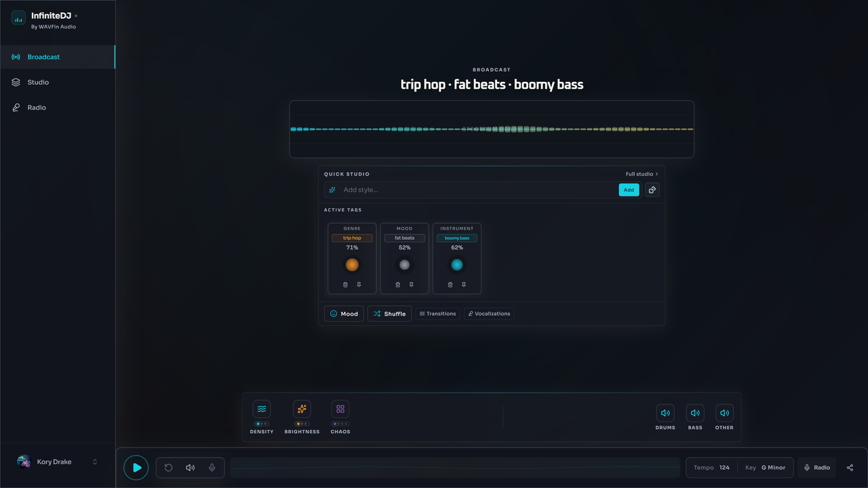Click the Chaos grid icon
The height and width of the screenshot is (488, 868).
tap(340, 409)
